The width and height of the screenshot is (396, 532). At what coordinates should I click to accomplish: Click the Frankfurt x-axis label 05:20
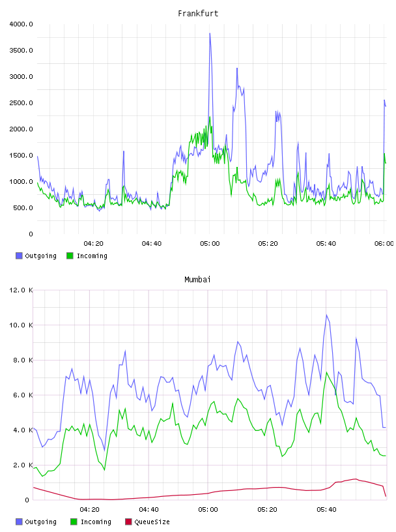[x=268, y=244]
